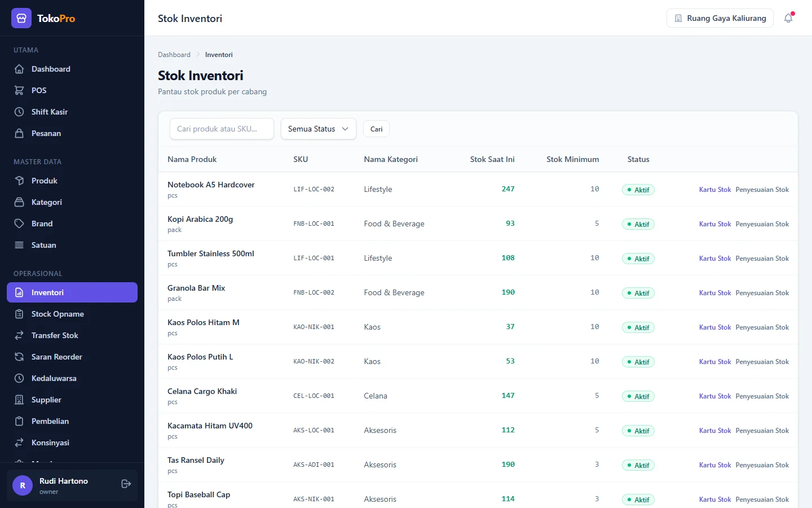Image resolution: width=812 pixels, height=508 pixels.
Task: Click the Brand tag icon
Action: pos(19,224)
